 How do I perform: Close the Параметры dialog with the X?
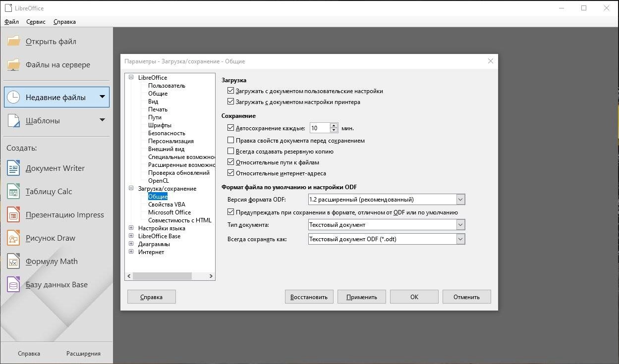point(491,61)
